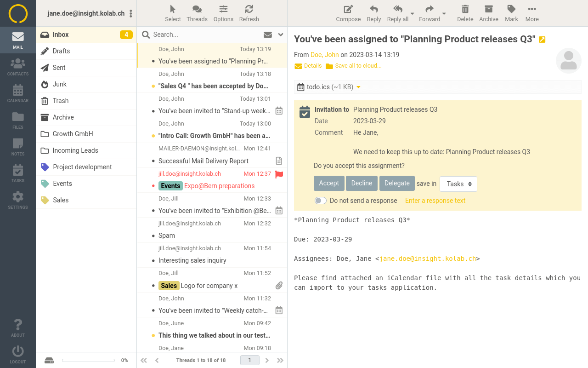The width and height of the screenshot is (588, 368).
Task: Open the save in Tasks dropdown
Action: click(x=458, y=184)
